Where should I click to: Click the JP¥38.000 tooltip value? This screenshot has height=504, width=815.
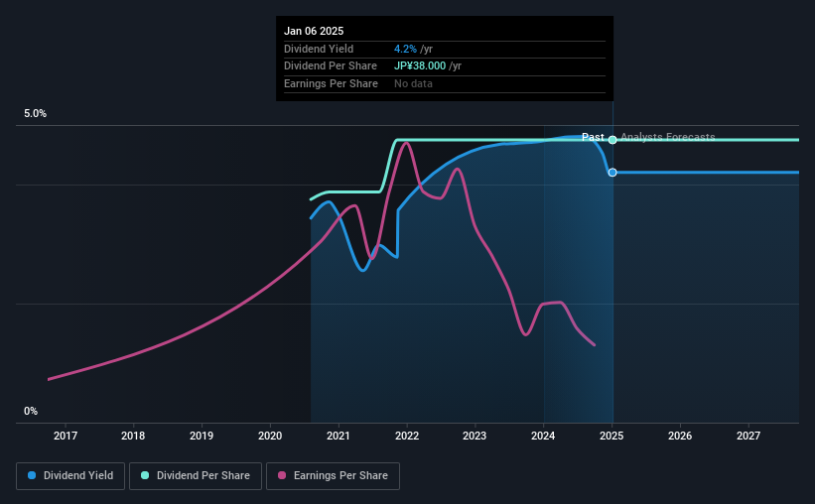[420, 66]
